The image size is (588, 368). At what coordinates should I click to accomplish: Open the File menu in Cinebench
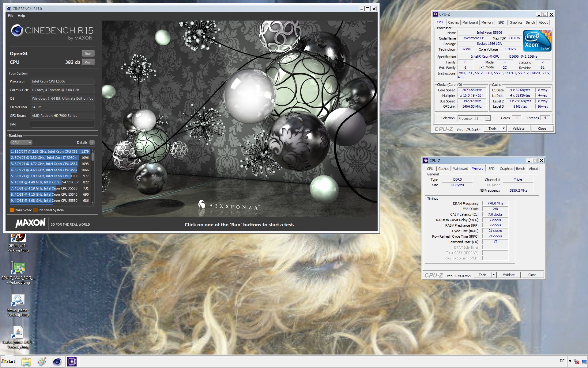click(x=11, y=16)
